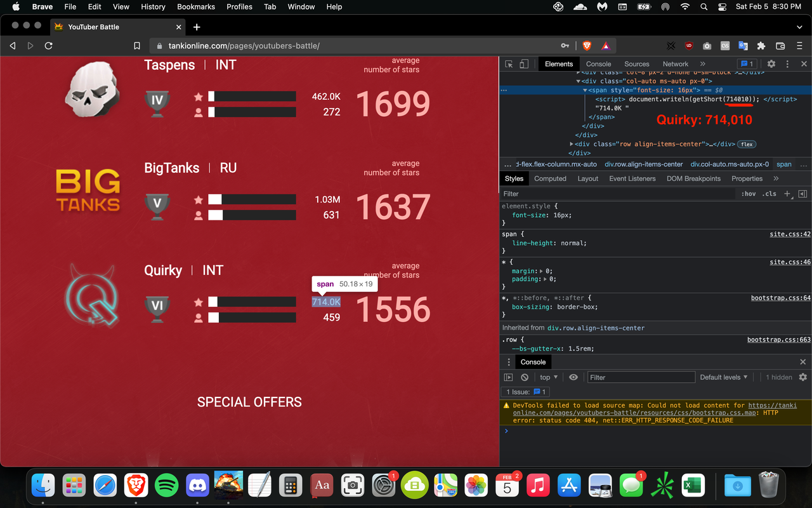Select span in the breadcrumb trail
This screenshot has width=812, height=508.
(784, 164)
